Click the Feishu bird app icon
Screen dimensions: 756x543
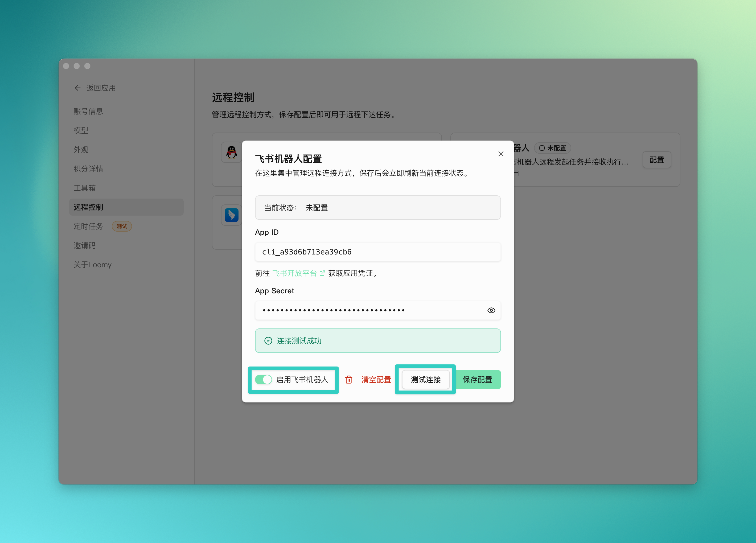(x=231, y=215)
